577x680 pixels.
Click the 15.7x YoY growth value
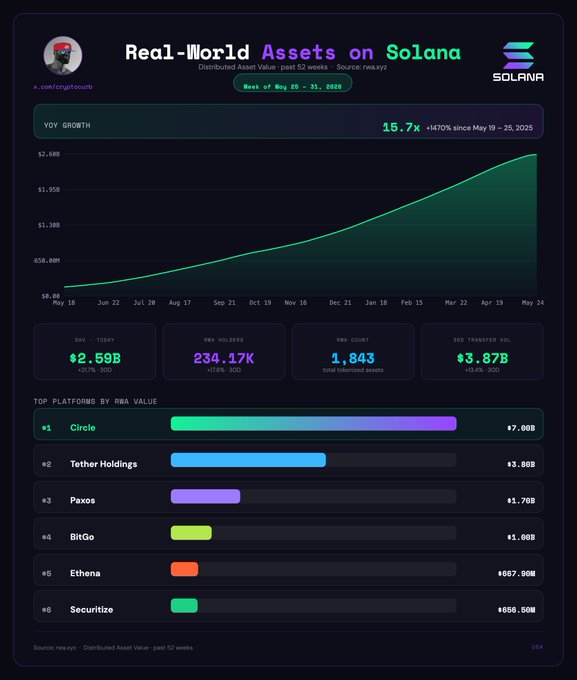click(401, 127)
